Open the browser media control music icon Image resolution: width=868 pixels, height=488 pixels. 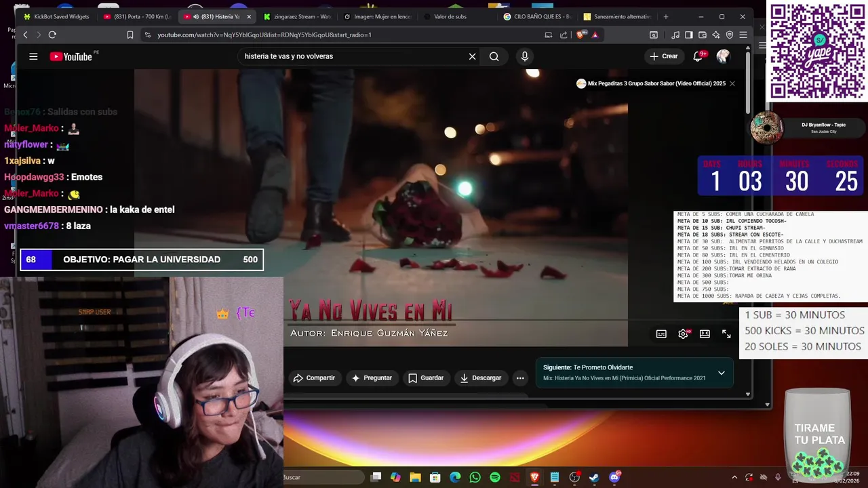point(675,35)
